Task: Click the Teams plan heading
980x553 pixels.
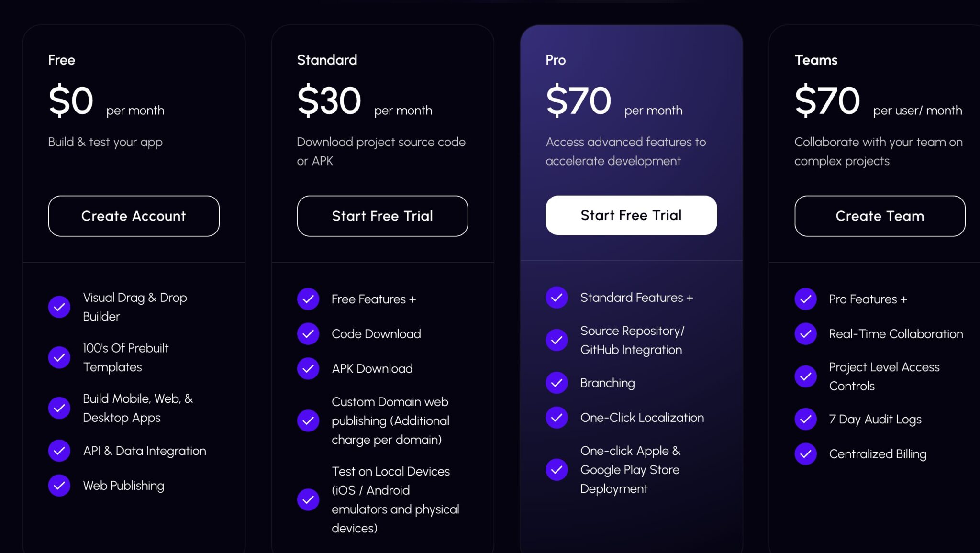Action: (816, 59)
